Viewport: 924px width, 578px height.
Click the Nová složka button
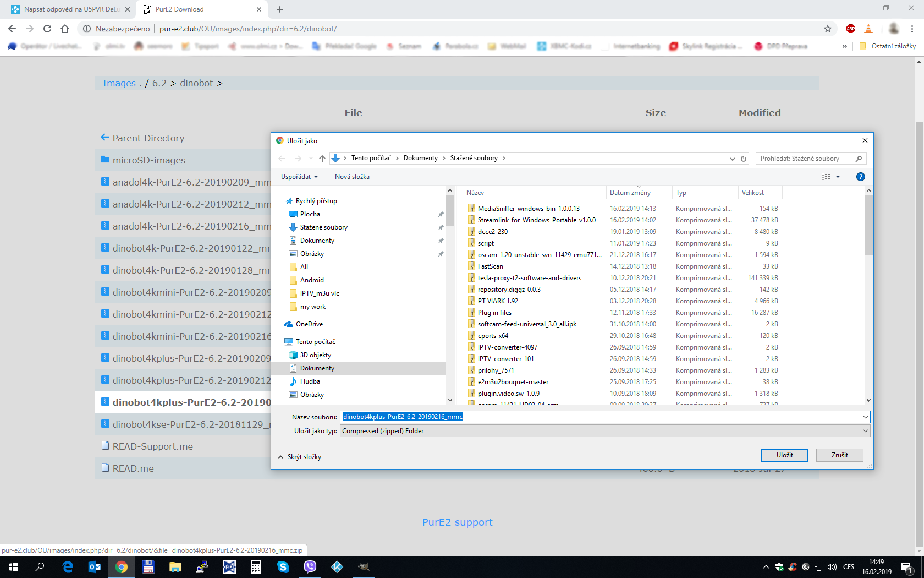tap(352, 177)
